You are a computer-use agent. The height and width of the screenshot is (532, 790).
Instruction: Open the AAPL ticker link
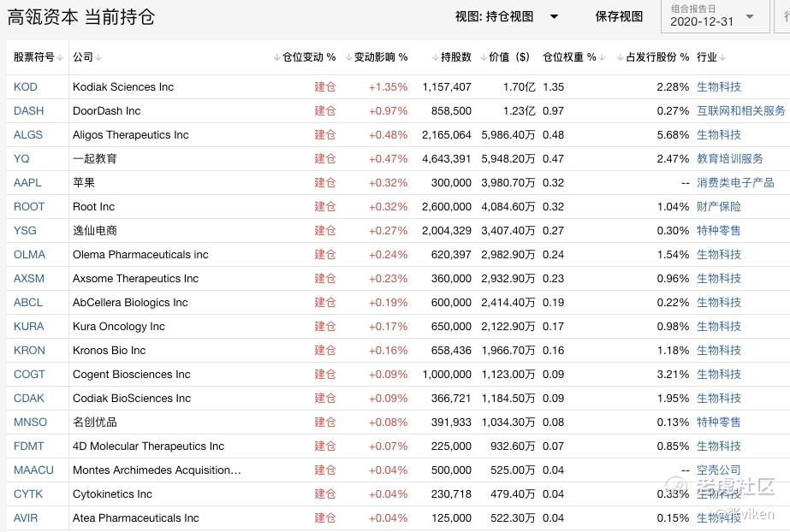(x=27, y=183)
